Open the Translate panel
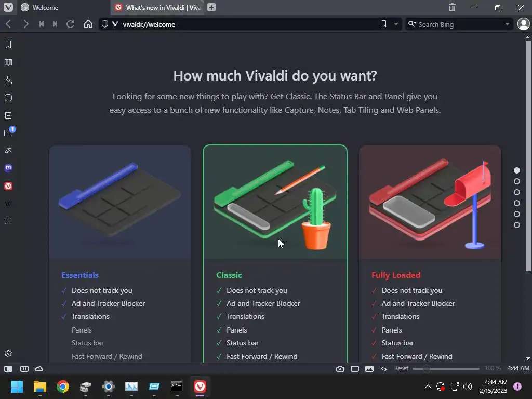Viewport: 532px width, 399px height. [x=8, y=151]
